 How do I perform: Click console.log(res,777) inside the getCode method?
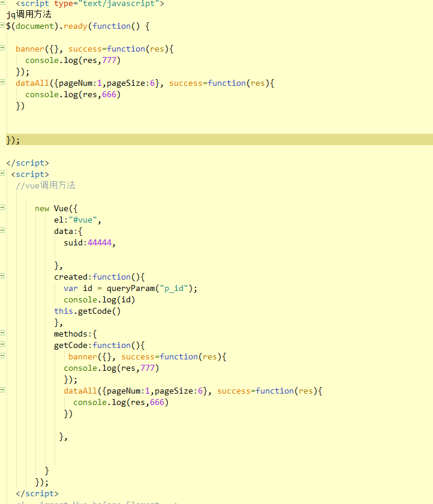[112, 368]
